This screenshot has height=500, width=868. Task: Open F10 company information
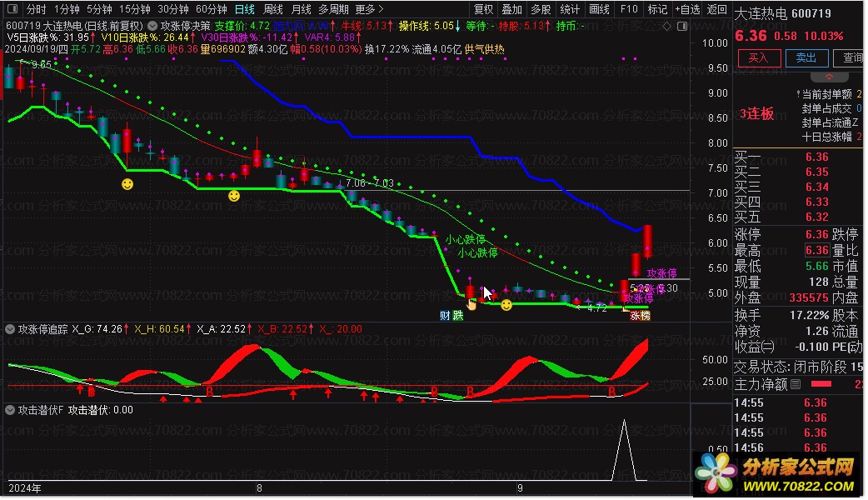tap(629, 9)
